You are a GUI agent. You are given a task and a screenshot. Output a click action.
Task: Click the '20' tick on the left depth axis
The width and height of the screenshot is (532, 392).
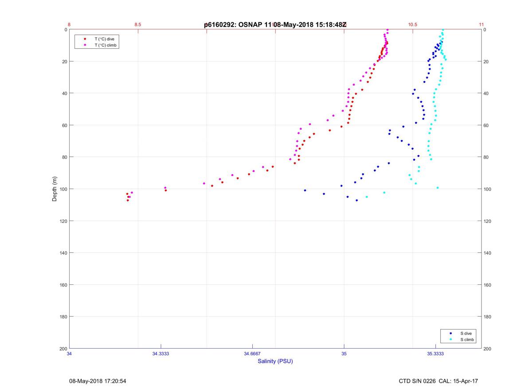(64, 62)
